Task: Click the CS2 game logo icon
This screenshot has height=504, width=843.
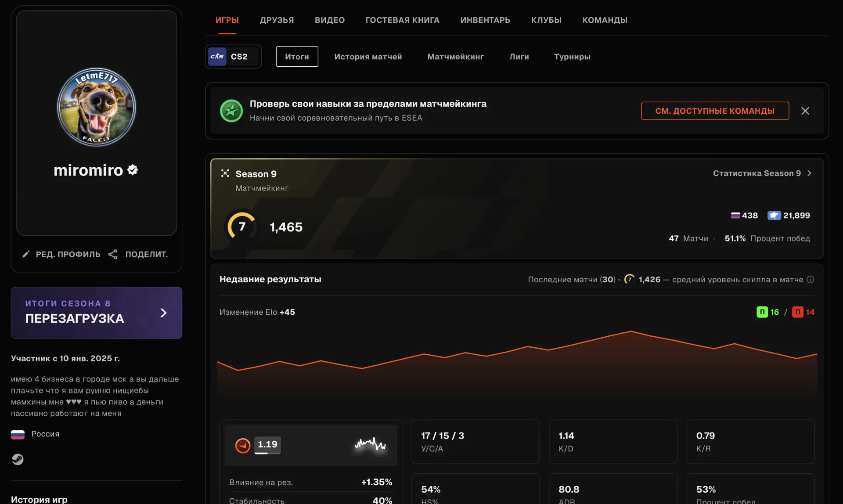Action: [x=217, y=57]
